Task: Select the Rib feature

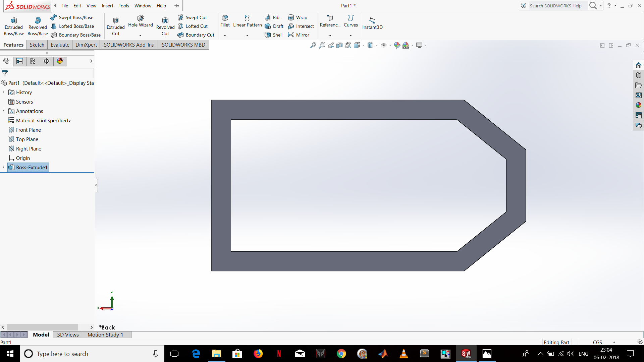Action: click(x=272, y=17)
